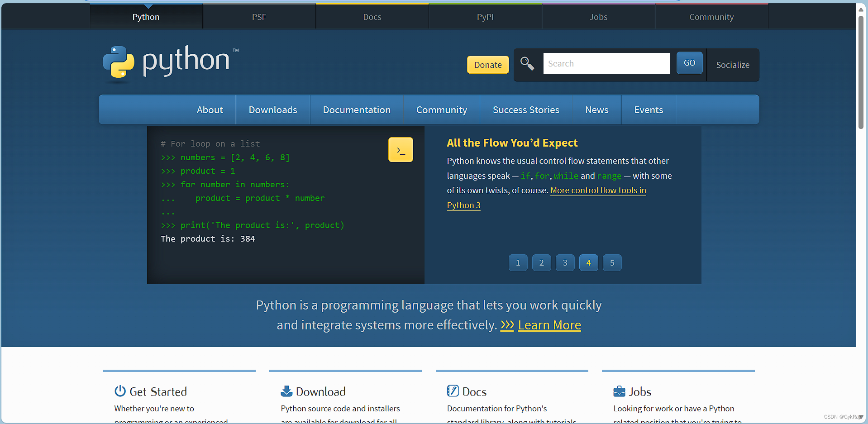The width and height of the screenshot is (868, 424).
Task: Open the Docs top tab
Action: coord(372,17)
